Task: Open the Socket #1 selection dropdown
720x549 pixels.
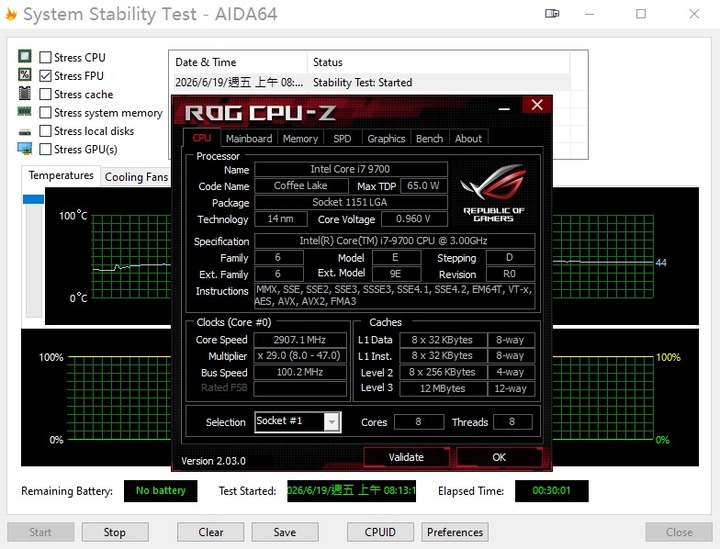Action: (332, 422)
